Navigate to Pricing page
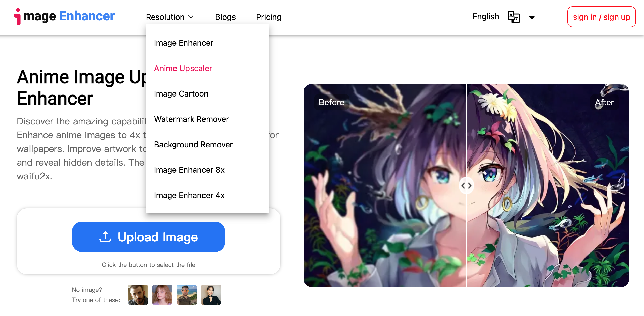 [x=269, y=17]
